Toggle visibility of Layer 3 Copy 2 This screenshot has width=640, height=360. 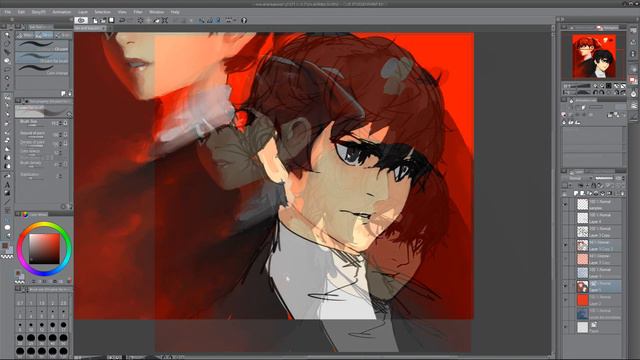pyautogui.click(x=566, y=245)
